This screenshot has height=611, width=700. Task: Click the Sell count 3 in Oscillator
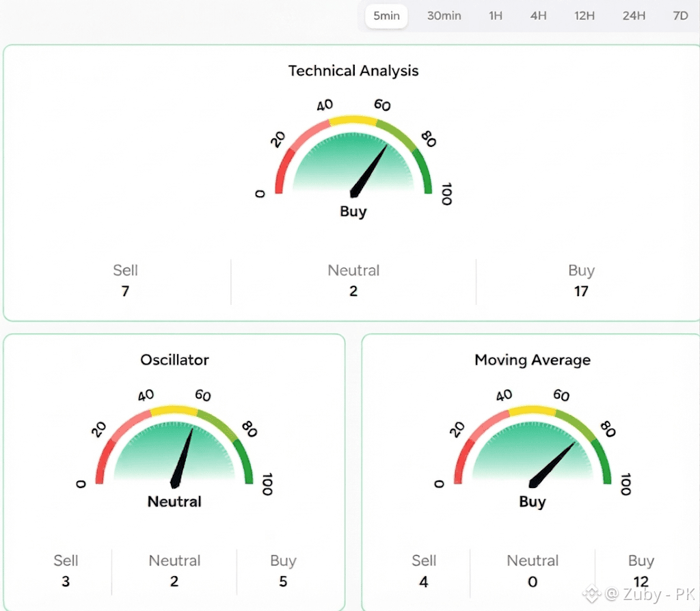tap(66, 582)
